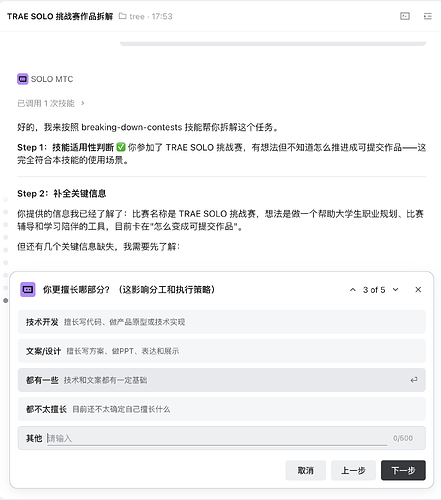This screenshot has height=500, width=441.
Task: Click the dark active timeline dot on left
Action: [x=5, y=300]
